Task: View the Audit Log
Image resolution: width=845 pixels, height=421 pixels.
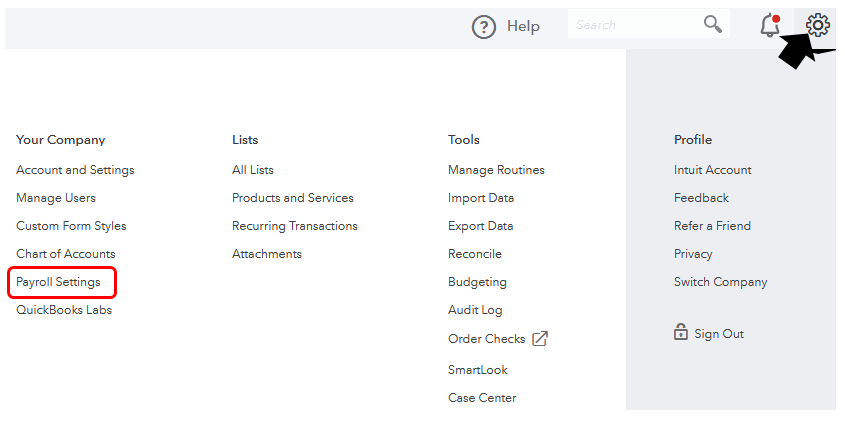Action: (475, 310)
